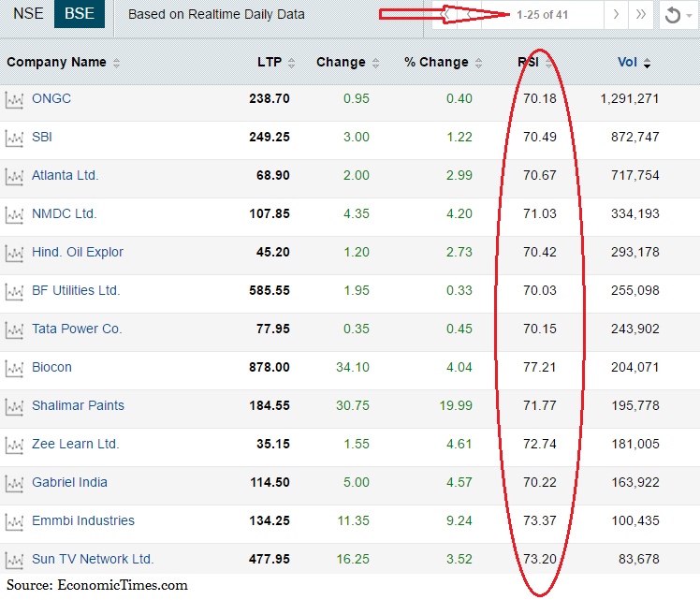Select Biocon's RSI value 77.21

[540, 367]
